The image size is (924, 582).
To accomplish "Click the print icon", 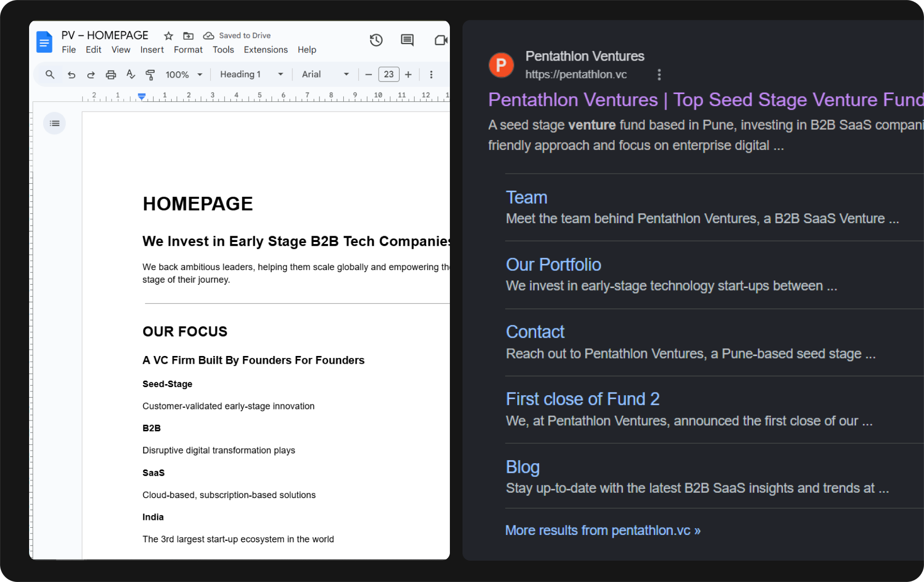I will tap(111, 75).
